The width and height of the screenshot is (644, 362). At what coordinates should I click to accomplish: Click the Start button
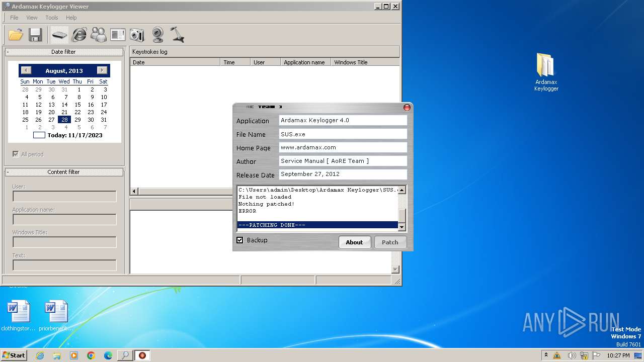point(14,355)
